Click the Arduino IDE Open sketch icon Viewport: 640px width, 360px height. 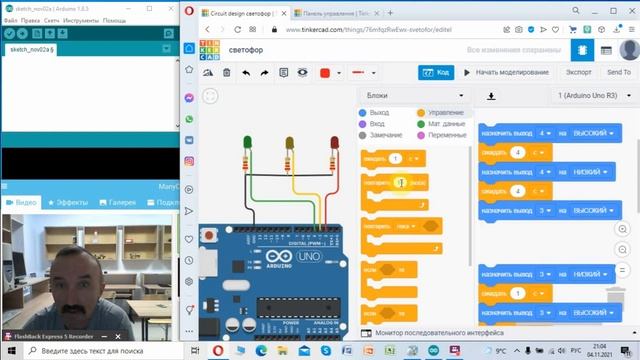50,33
